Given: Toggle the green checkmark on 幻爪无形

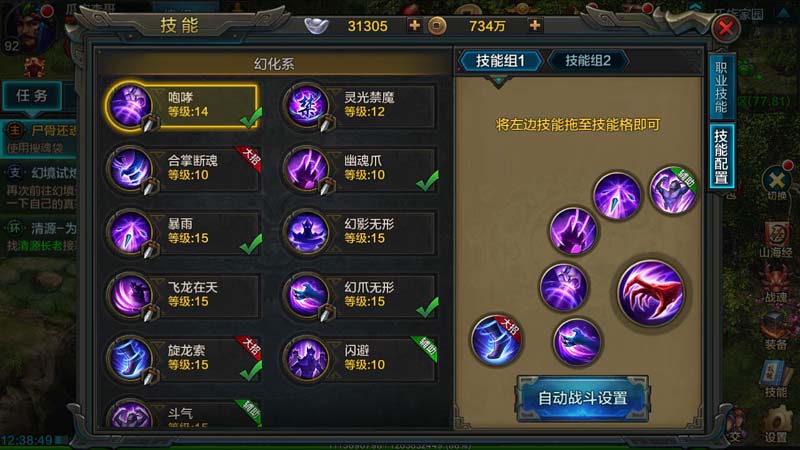Looking at the screenshot, I should pos(427,307).
